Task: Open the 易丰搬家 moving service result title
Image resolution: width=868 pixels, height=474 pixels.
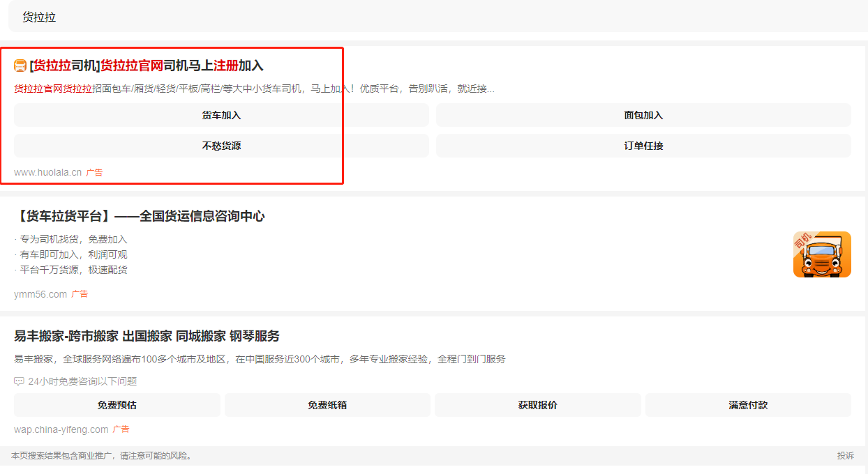Action: pyautogui.click(x=147, y=335)
